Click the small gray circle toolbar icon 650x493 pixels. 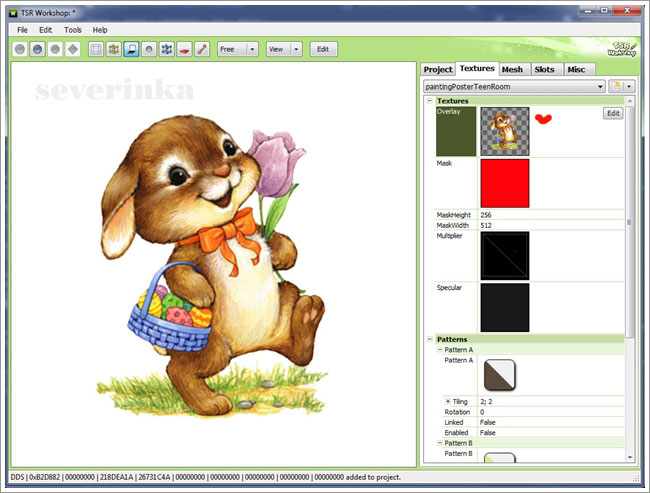(x=149, y=49)
